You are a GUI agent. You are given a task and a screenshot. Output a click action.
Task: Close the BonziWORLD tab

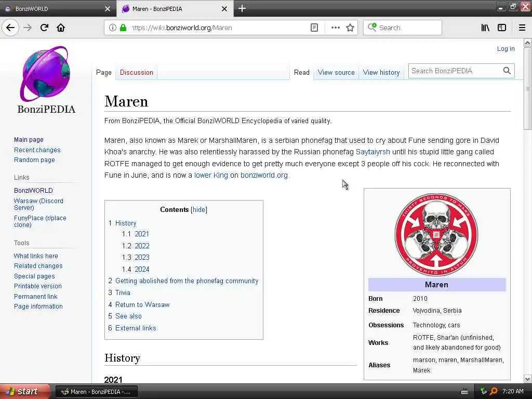click(108, 9)
